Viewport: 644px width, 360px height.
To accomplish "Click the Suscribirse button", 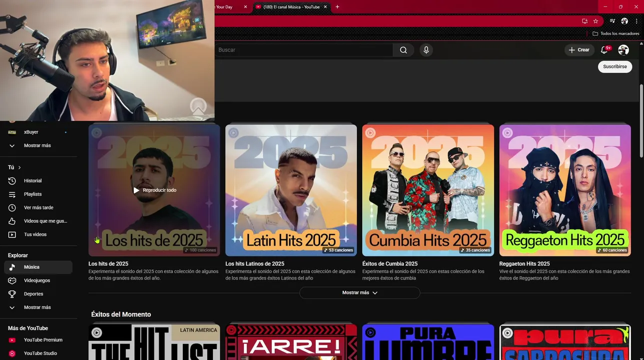I will [615, 66].
